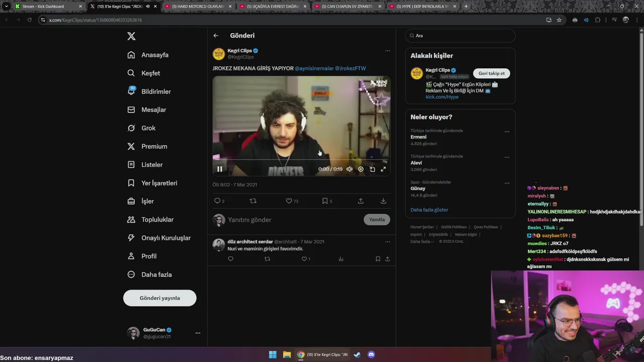644x362 pixels.
Task: Repost düz architect serdar's comment
Action: point(267,259)
